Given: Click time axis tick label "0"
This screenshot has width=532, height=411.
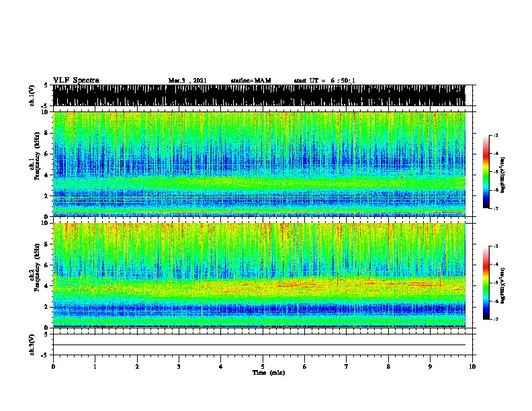Looking at the screenshot, I should coord(53,366).
